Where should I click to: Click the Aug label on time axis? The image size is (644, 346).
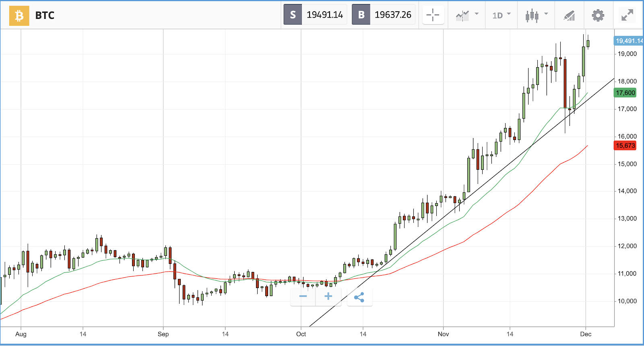(x=21, y=334)
